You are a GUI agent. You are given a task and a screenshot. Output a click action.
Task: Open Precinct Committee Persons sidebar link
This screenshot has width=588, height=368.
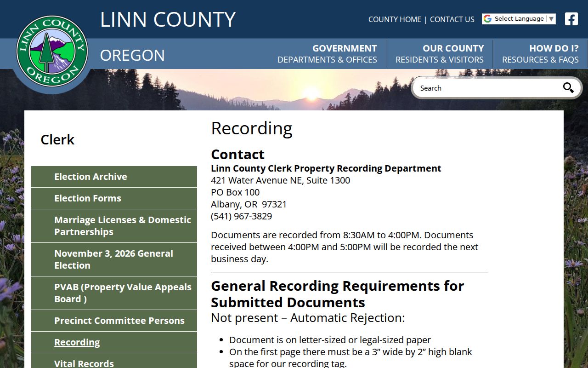click(114, 321)
